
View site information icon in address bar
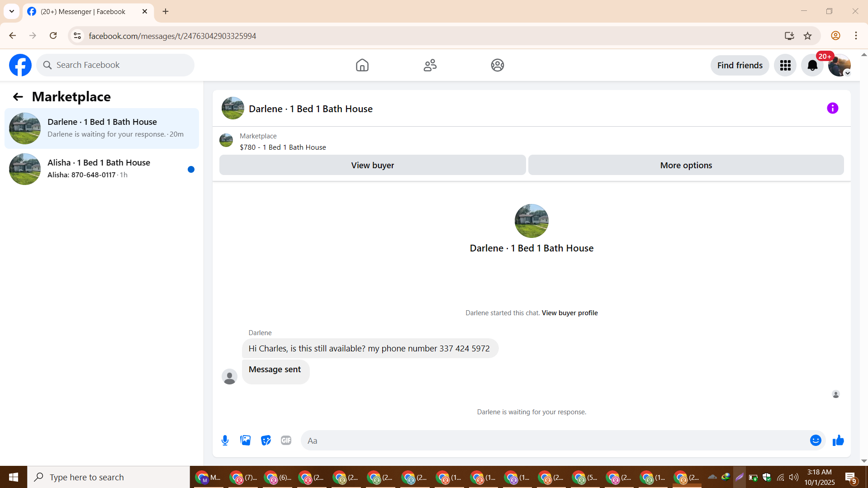pyautogui.click(x=77, y=36)
